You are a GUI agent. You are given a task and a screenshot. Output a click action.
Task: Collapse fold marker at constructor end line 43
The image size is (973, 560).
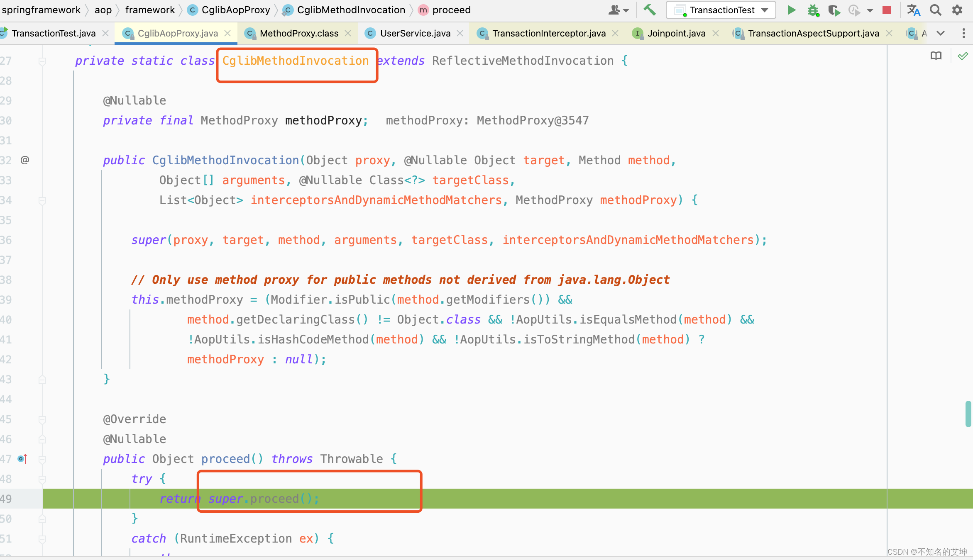42,380
